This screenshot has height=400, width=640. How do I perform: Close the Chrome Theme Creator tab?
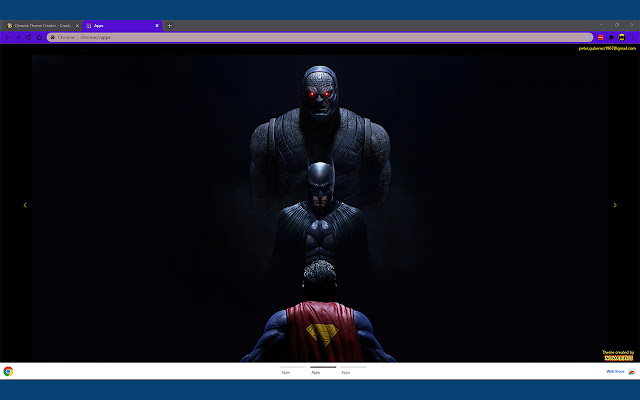77,25
